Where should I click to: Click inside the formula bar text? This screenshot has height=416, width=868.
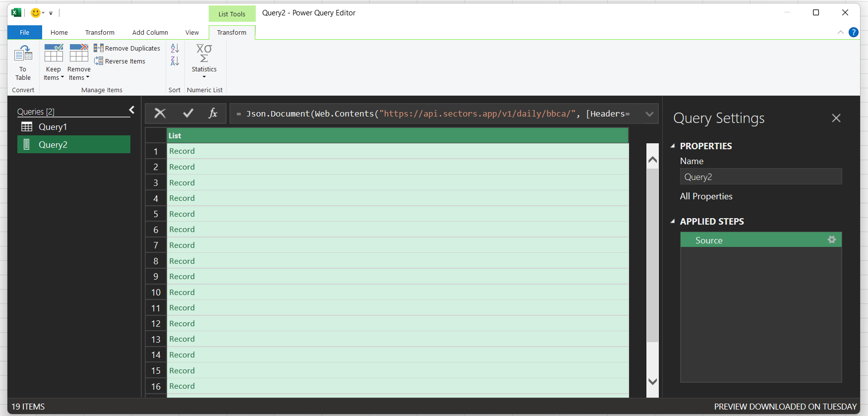[433, 114]
